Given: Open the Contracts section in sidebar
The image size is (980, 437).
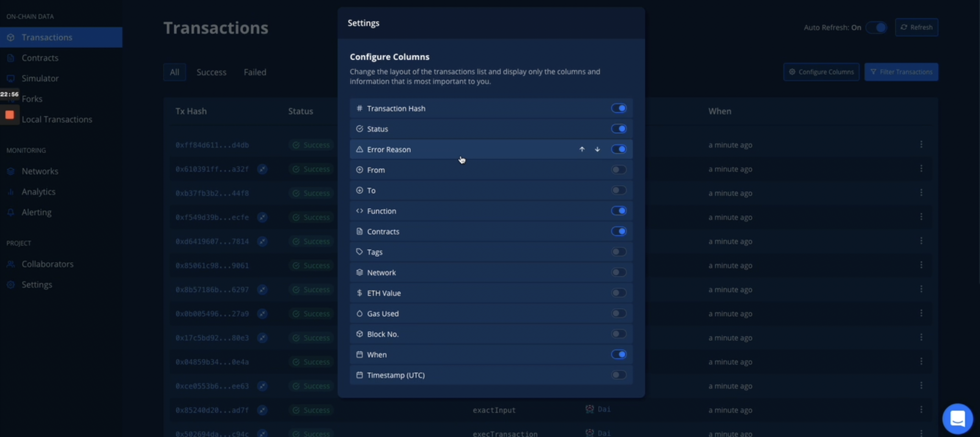Looking at the screenshot, I should (40, 57).
